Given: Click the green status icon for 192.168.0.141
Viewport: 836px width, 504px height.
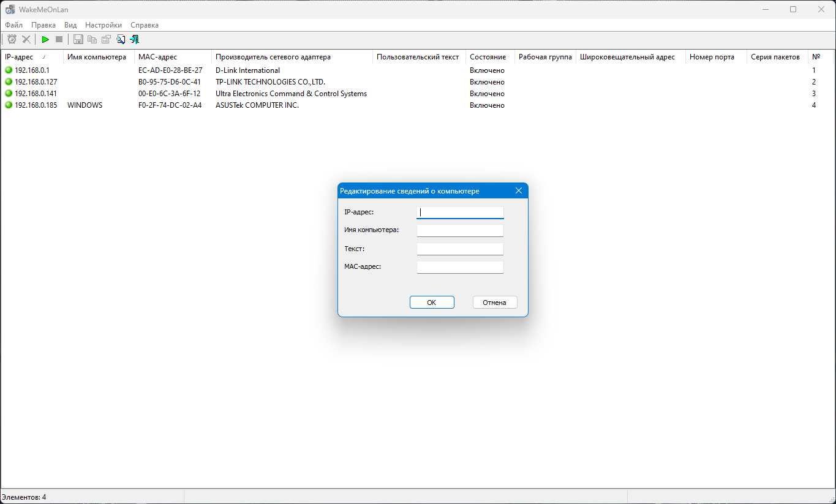Looking at the screenshot, I should coord(9,93).
